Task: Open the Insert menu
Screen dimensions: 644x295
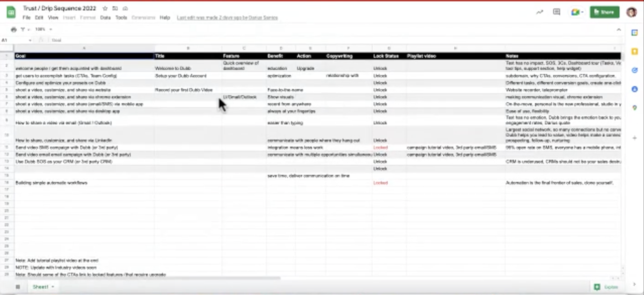Action: [69, 18]
